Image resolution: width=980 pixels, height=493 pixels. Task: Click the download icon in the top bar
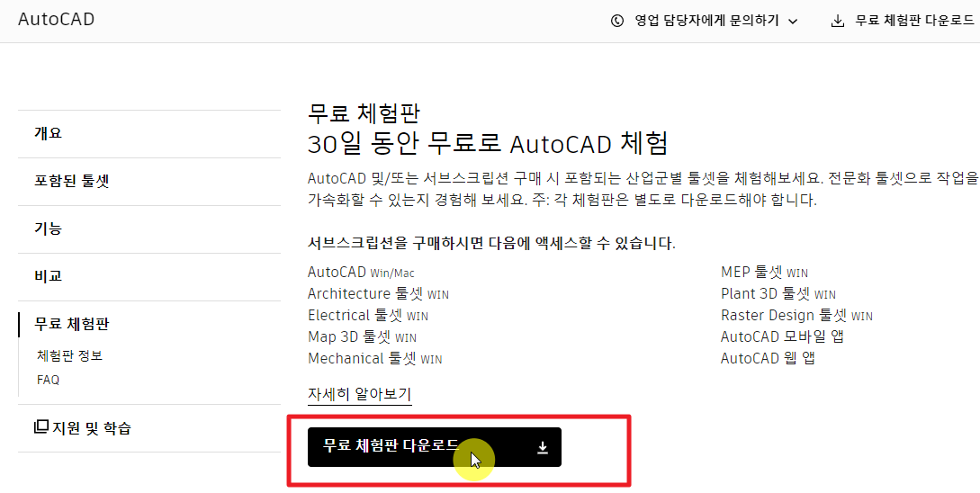pos(838,22)
